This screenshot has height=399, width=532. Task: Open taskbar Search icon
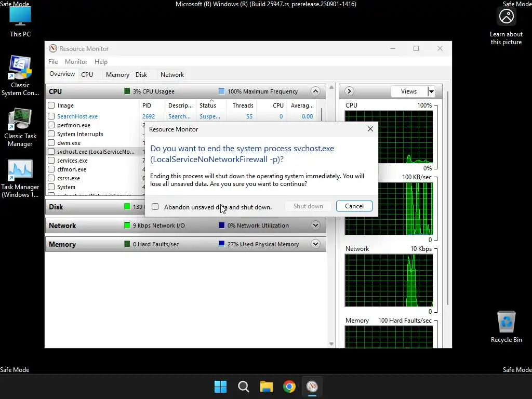pos(243,387)
